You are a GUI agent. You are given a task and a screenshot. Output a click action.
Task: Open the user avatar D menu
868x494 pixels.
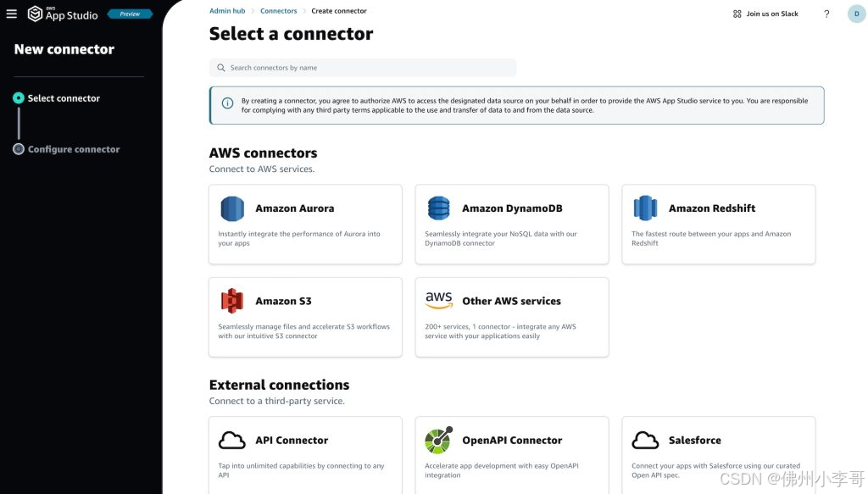click(856, 14)
